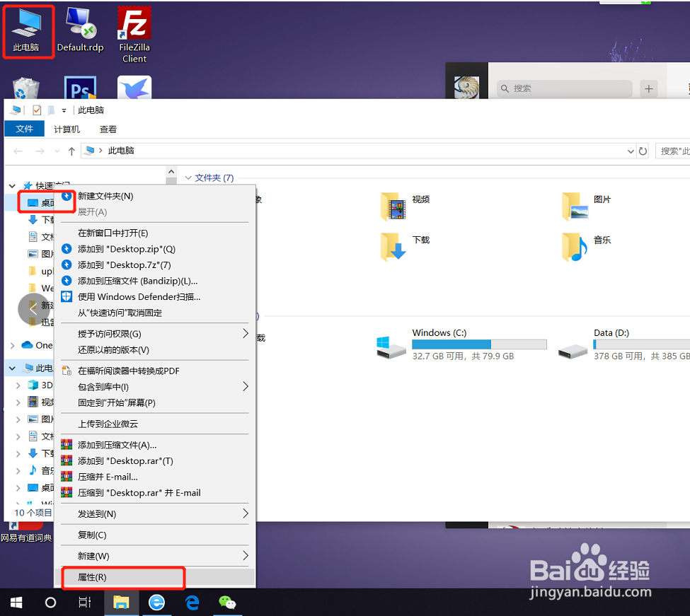The image size is (690, 616).
Task: Click 属性(R) in context menu
Action: [154, 577]
